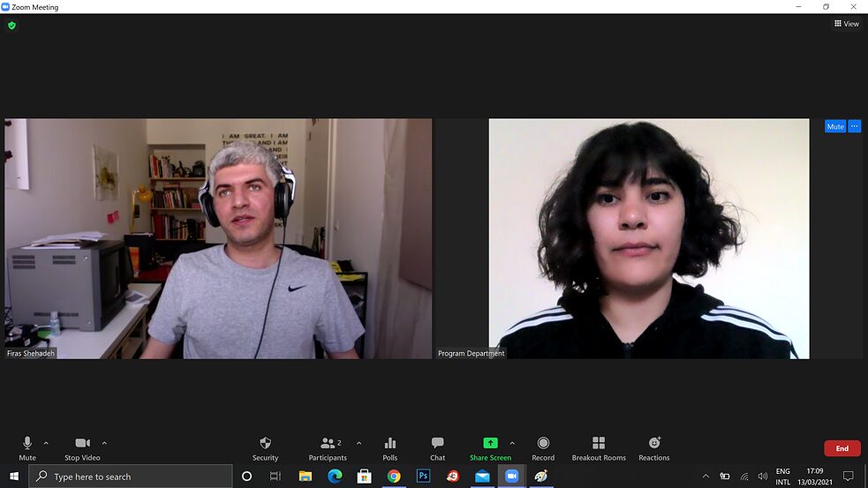Open Breakout Rooms

[599, 443]
